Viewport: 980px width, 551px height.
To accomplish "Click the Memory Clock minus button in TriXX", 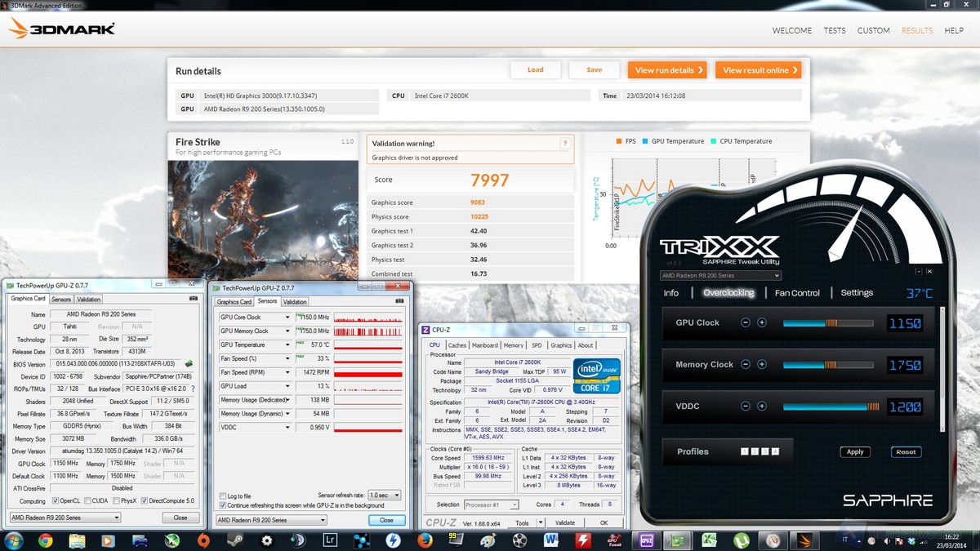I will pos(746,365).
